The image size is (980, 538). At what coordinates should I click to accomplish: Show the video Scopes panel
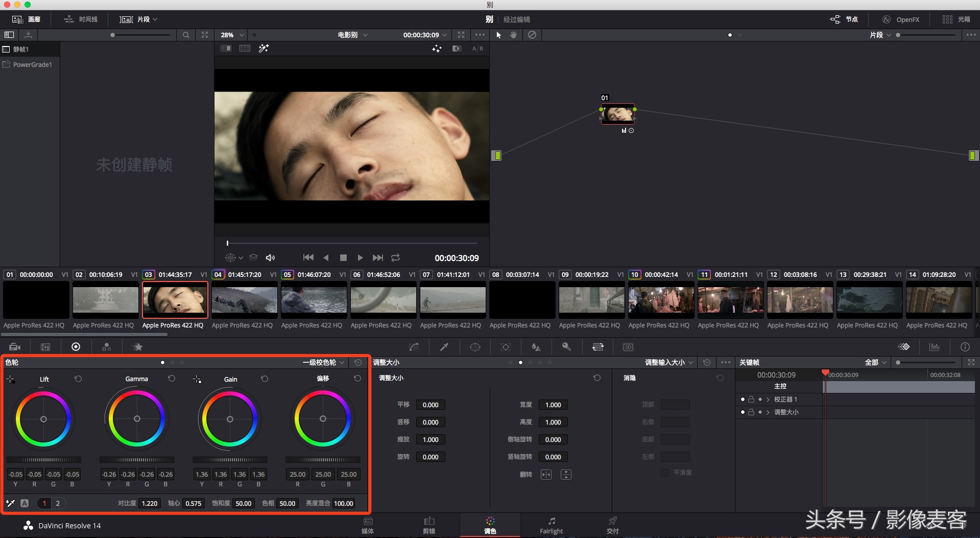pos(934,347)
